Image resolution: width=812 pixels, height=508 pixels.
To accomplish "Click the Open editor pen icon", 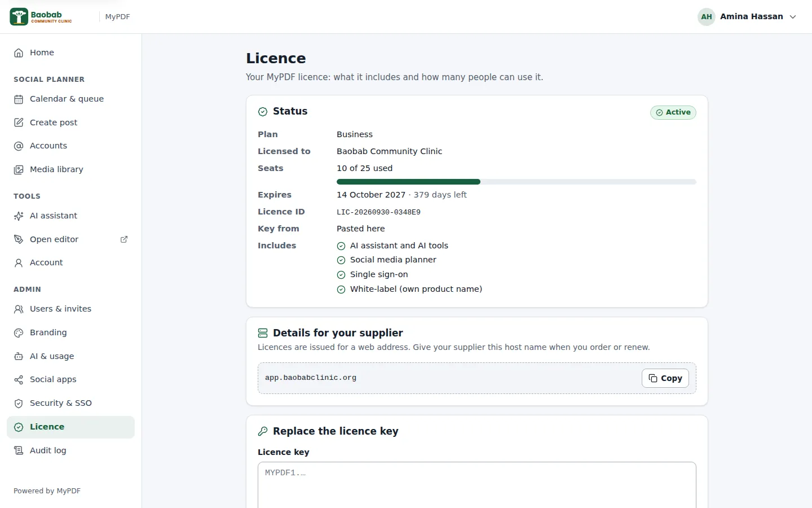I will [x=19, y=239].
